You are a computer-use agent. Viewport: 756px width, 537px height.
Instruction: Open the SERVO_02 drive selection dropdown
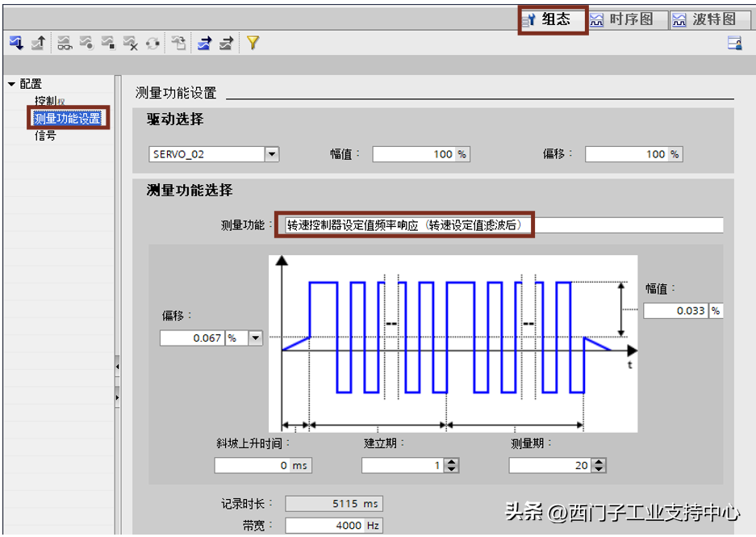[x=272, y=154]
